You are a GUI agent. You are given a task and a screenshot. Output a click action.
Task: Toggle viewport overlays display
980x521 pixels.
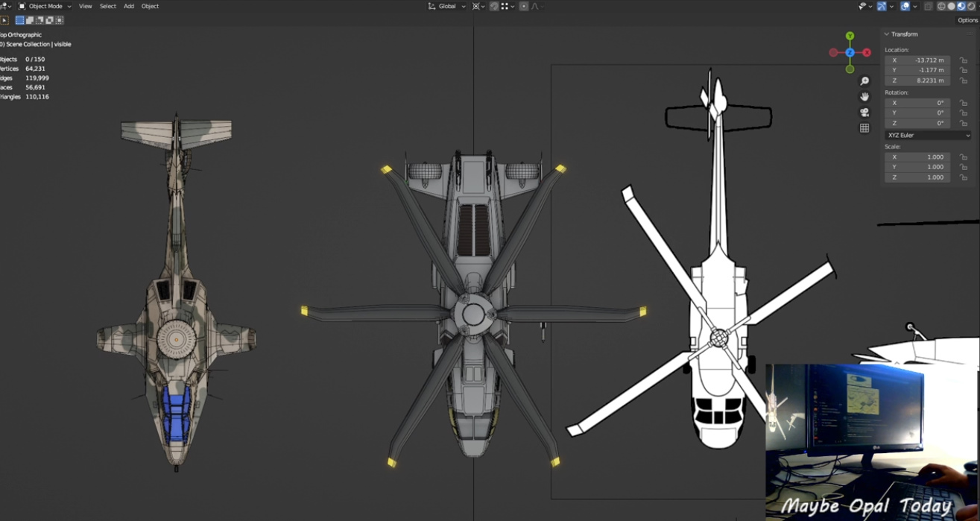pos(905,6)
